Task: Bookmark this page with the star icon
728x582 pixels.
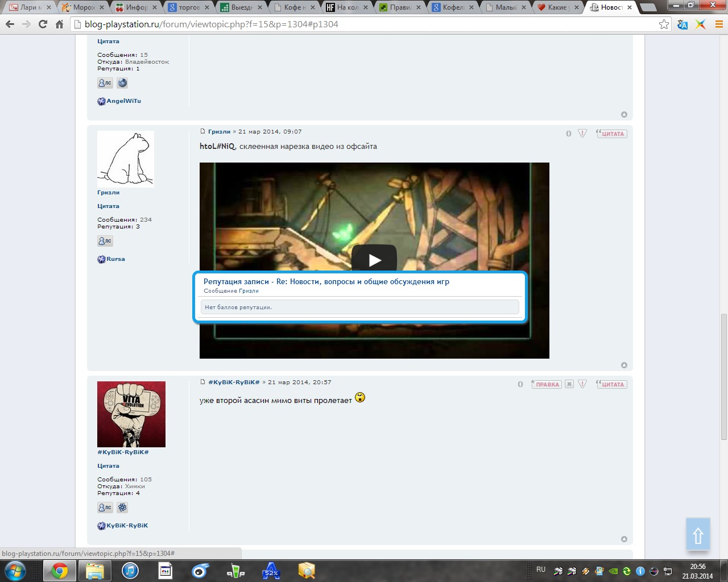Action: point(664,24)
